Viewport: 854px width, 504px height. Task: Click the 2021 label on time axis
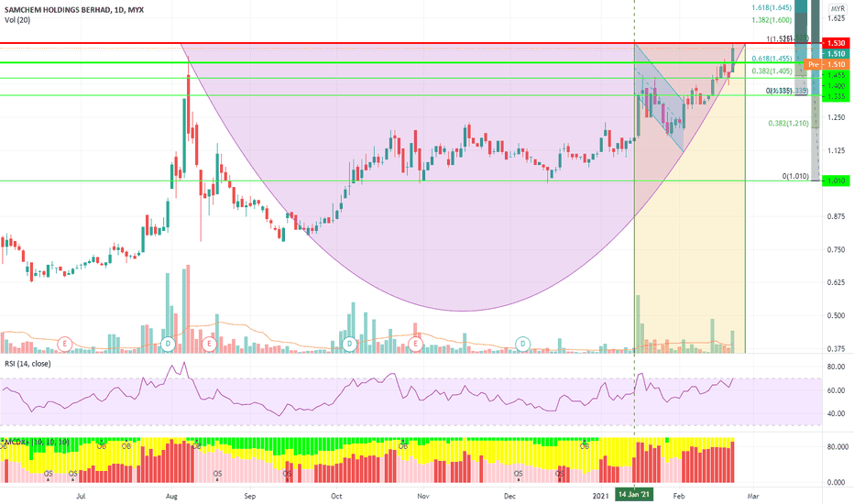(600, 497)
